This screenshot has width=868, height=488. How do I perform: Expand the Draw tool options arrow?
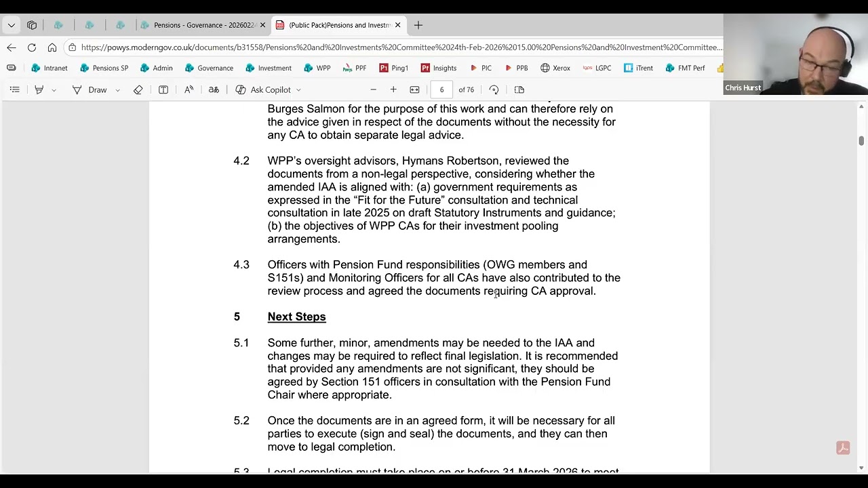pos(117,89)
